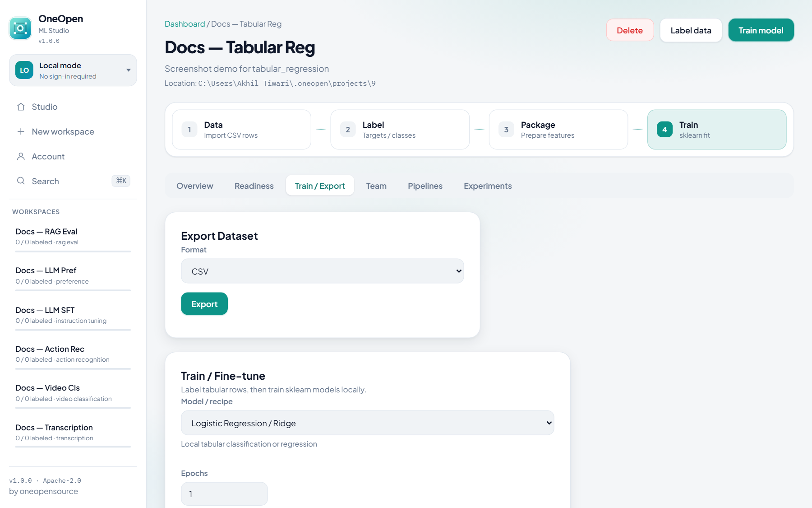This screenshot has width=812, height=508.
Task: Follow the Dashboard breadcrumb link
Action: click(x=185, y=24)
